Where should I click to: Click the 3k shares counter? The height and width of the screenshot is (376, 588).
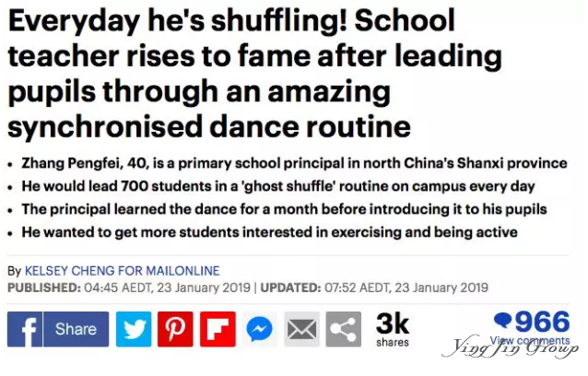click(x=393, y=329)
